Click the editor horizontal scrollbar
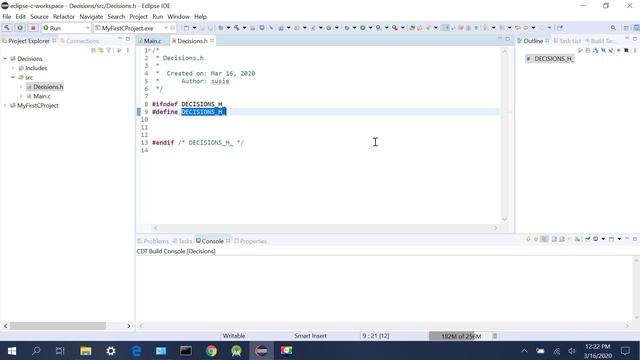 point(325,228)
